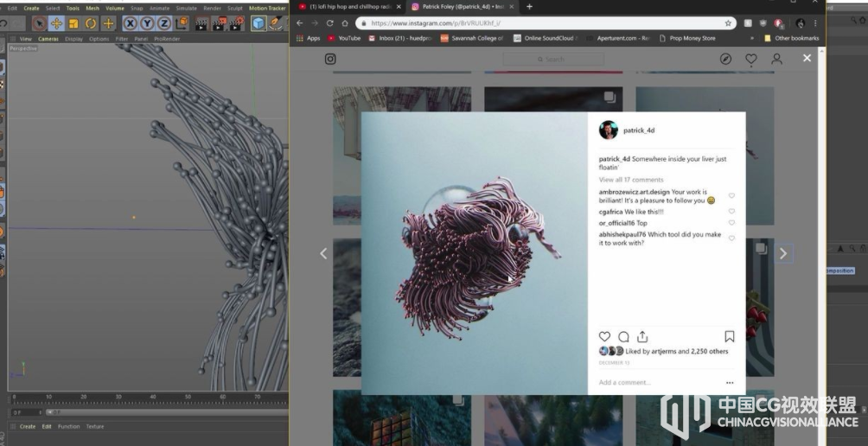Open Savannah College bookmark
This screenshot has width=868, height=446.
pos(472,38)
